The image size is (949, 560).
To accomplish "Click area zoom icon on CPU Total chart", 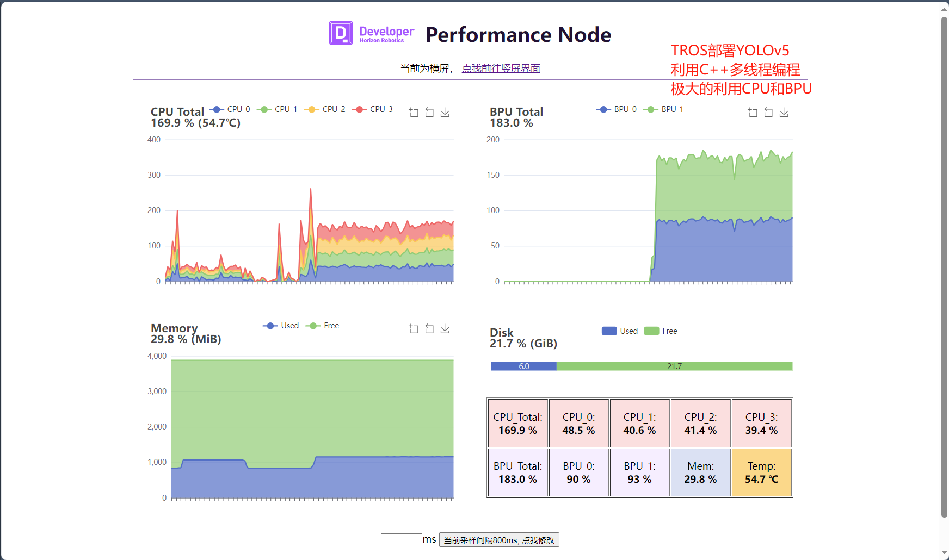I will (x=414, y=113).
